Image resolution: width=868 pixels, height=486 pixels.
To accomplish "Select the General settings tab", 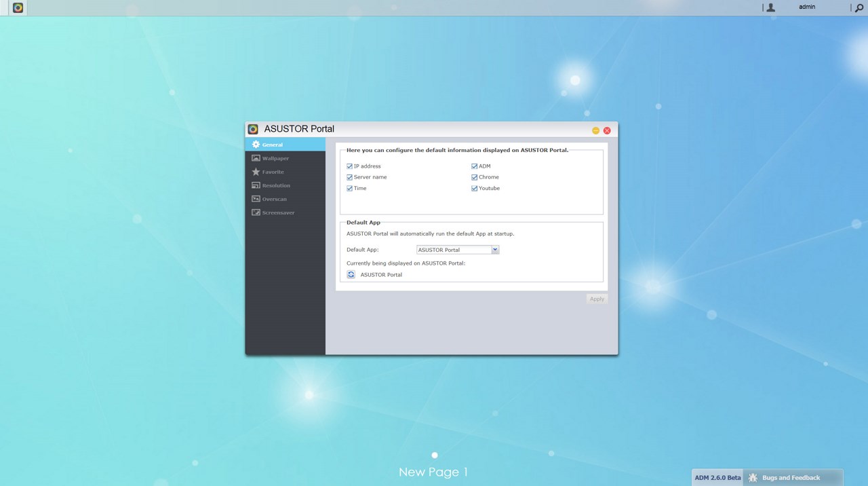I will click(x=285, y=145).
